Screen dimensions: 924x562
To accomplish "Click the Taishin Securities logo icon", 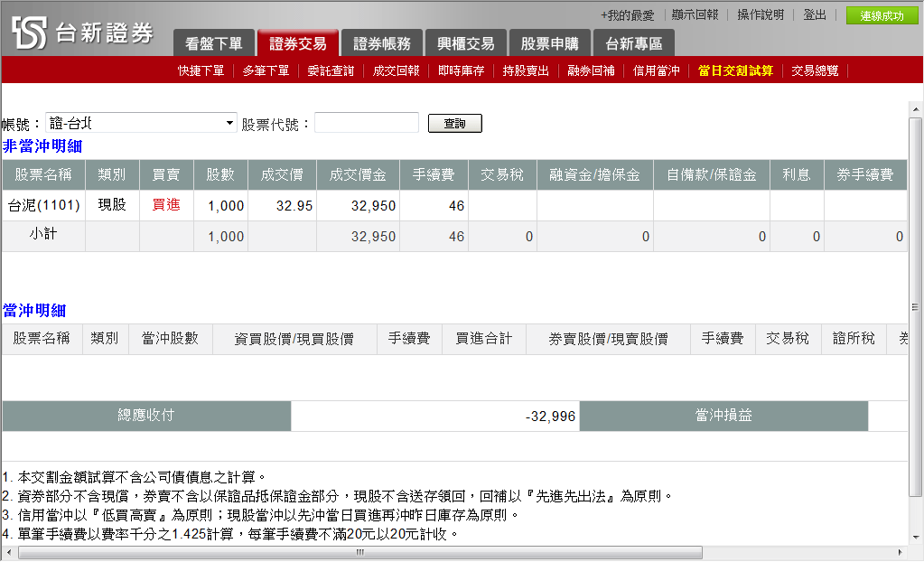I will pos(29,33).
